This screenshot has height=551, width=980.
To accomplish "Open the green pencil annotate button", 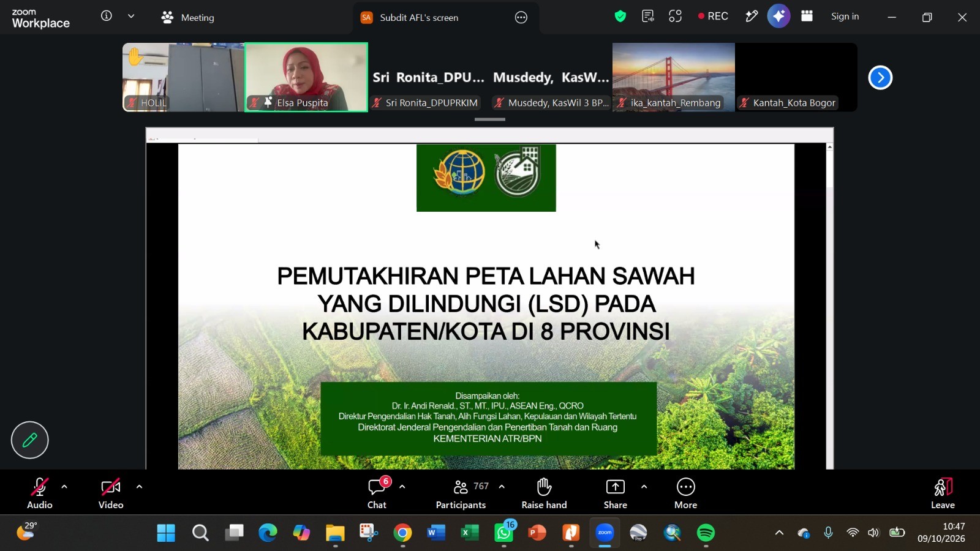I will (x=29, y=440).
